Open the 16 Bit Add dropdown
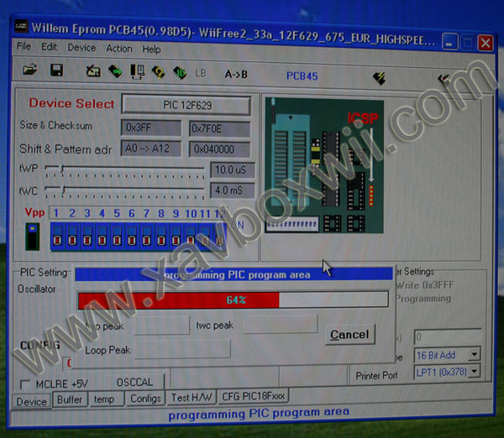Image resolution: width=504 pixels, height=438 pixels. tap(474, 354)
